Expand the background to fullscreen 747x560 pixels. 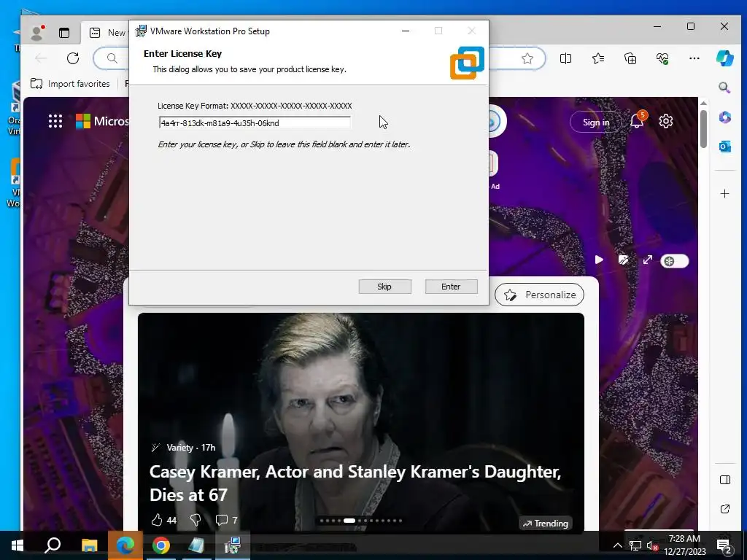648,260
